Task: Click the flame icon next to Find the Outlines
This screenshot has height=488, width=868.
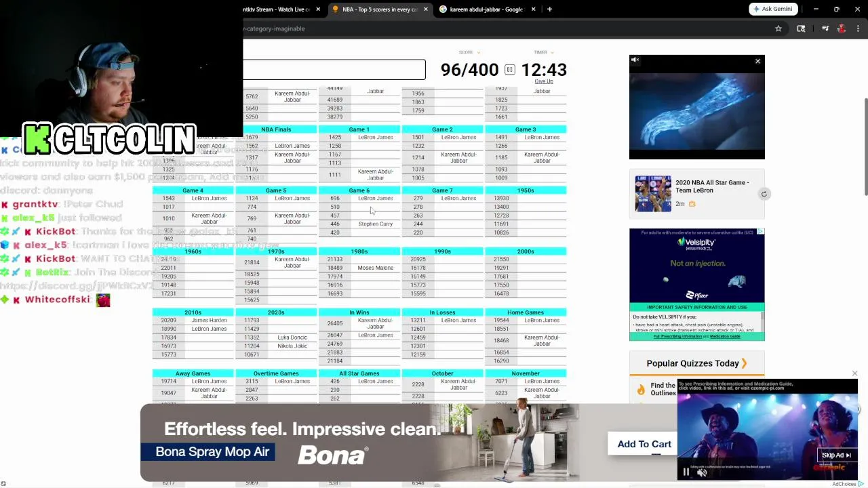Action: pyautogui.click(x=641, y=390)
